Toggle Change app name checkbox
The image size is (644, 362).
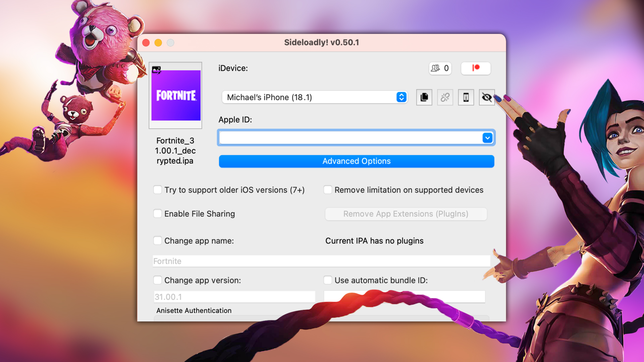[x=157, y=241]
